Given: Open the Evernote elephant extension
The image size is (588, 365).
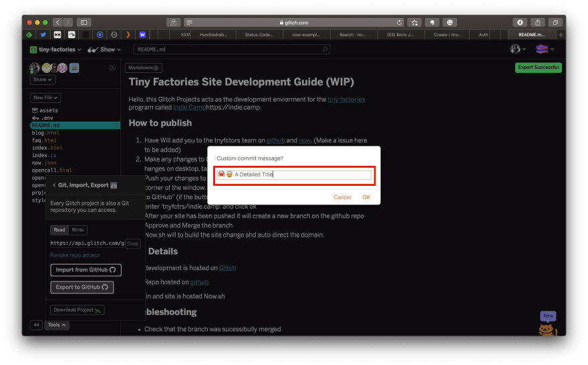Looking at the screenshot, I should click(x=432, y=23).
